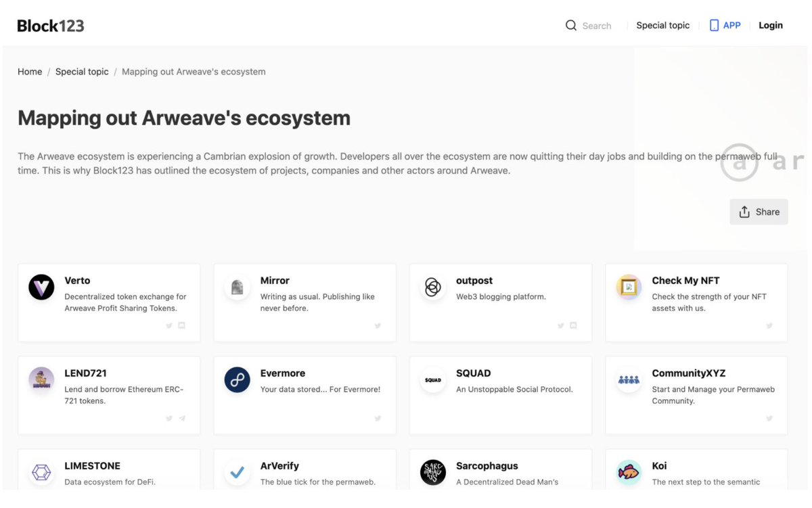Screen dimensions: 812x508
Task: Click the Sarcophagus logo icon
Action: (432, 473)
